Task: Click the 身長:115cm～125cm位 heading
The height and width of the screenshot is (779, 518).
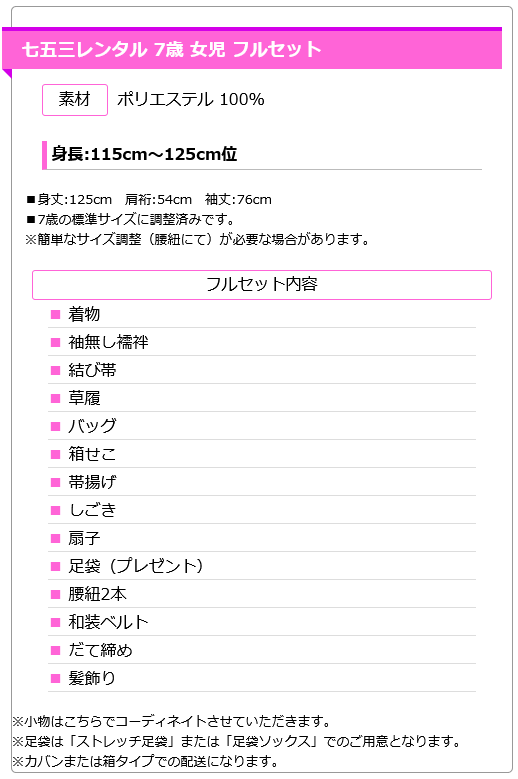Action: click(x=144, y=154)
